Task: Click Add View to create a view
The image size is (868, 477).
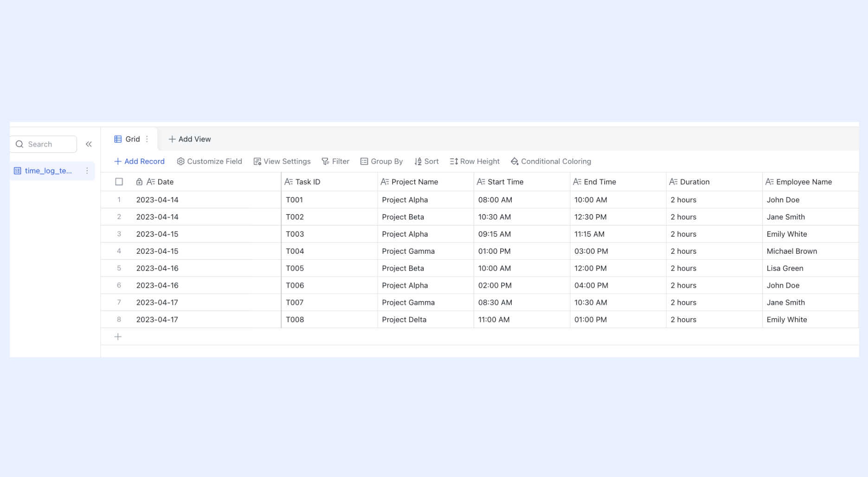Action: click(189, 139)
